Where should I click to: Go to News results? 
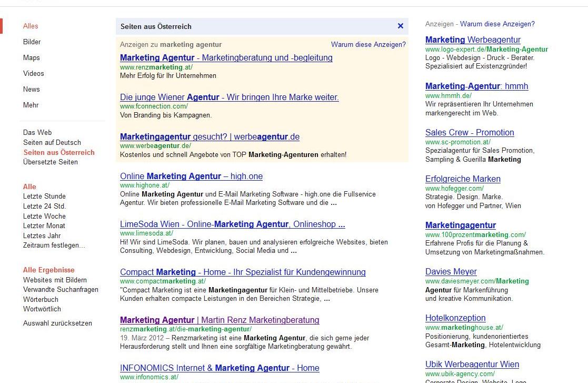click(x=32, y=89)
